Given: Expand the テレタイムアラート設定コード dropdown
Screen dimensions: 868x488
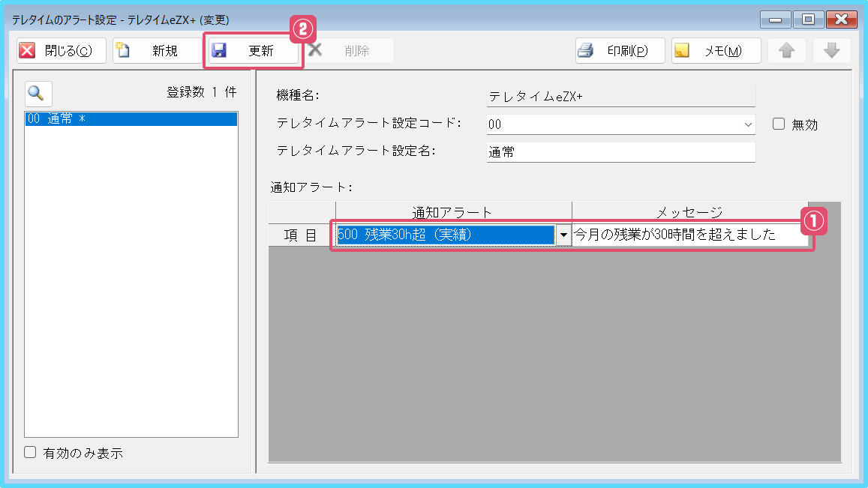Looking at the screenshot, I should 748,124.
